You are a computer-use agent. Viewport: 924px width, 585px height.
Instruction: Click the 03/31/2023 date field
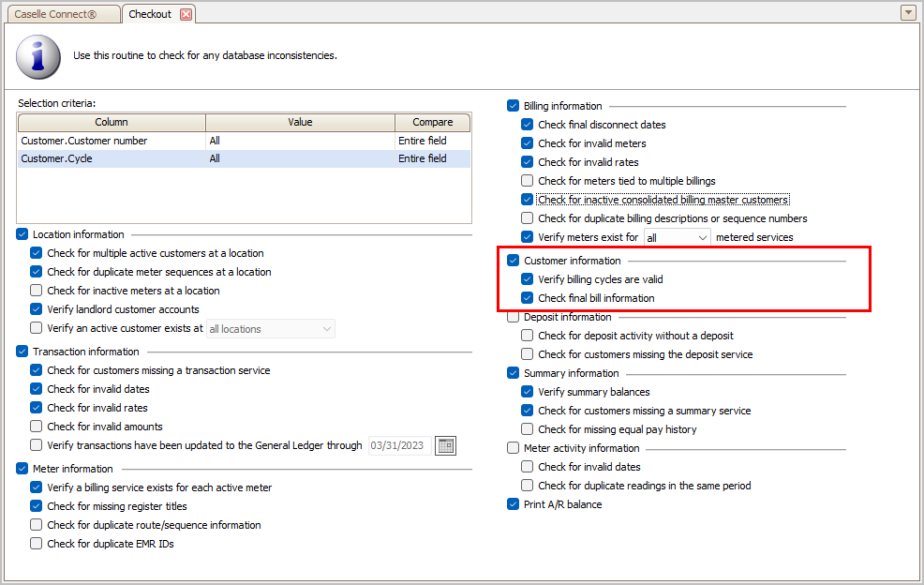click(x=399, y=446)
